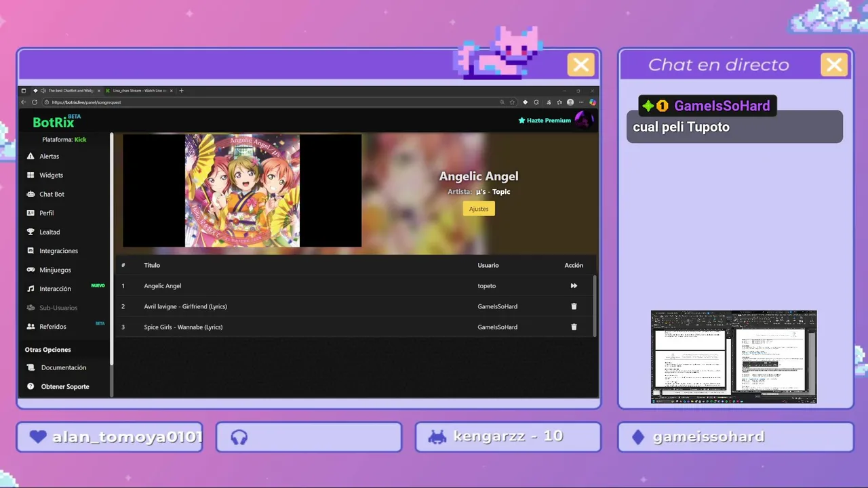Click the Documentación book icon
868x488 pixels.
(31, 367)
